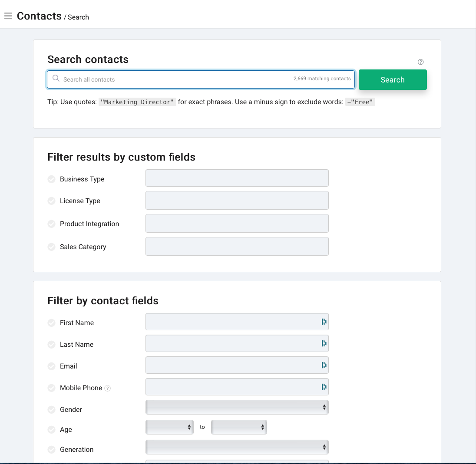
Task: Click the search help question mark icon
Action: point(420,62)
